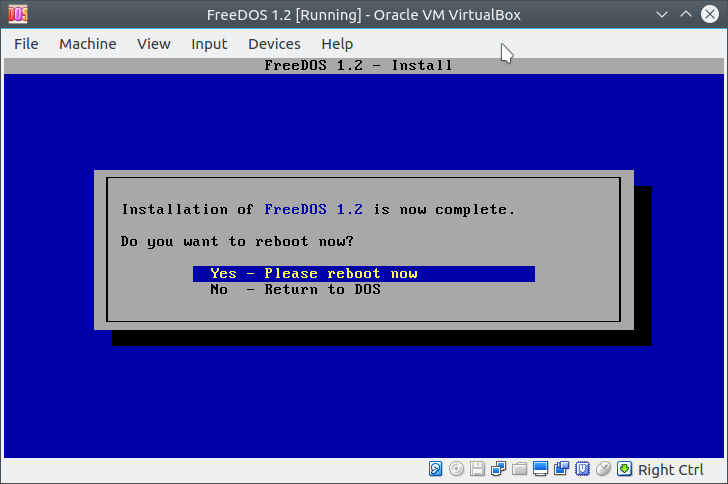Click the CPU virtualization chip icon
Screen dimensions: 728x484
click(x=582, y=469)
